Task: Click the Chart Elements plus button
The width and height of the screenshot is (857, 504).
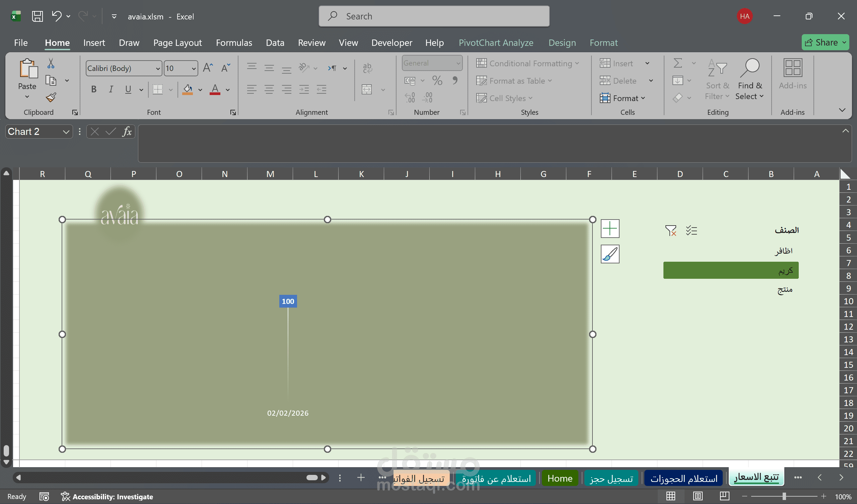Action: click(x=610, y=228)
